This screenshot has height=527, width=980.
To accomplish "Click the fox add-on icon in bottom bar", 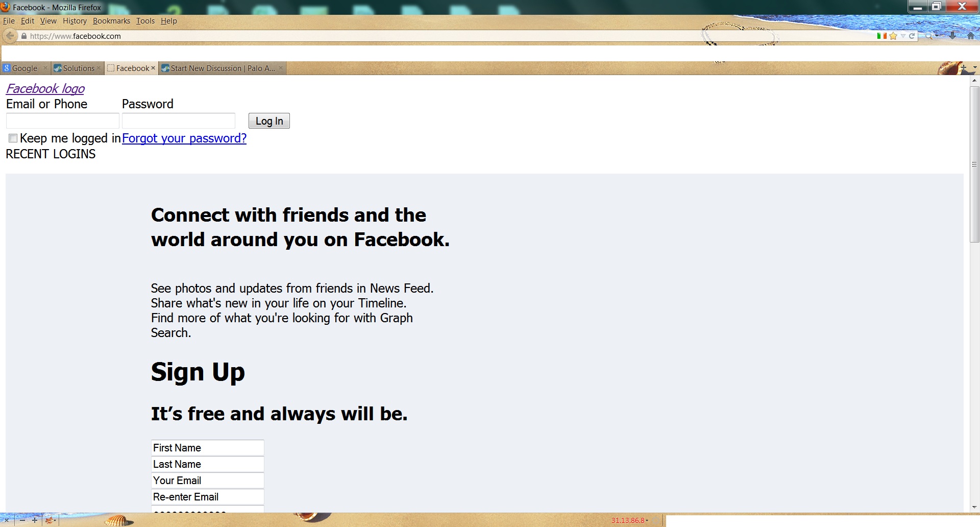I will 50,520.
